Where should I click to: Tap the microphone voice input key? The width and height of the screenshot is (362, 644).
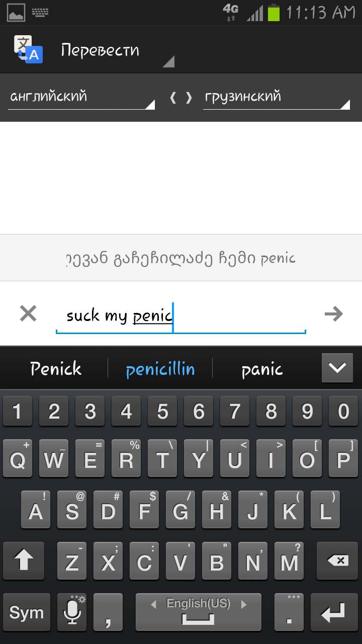pyautogui.click(x=72, y=612)
